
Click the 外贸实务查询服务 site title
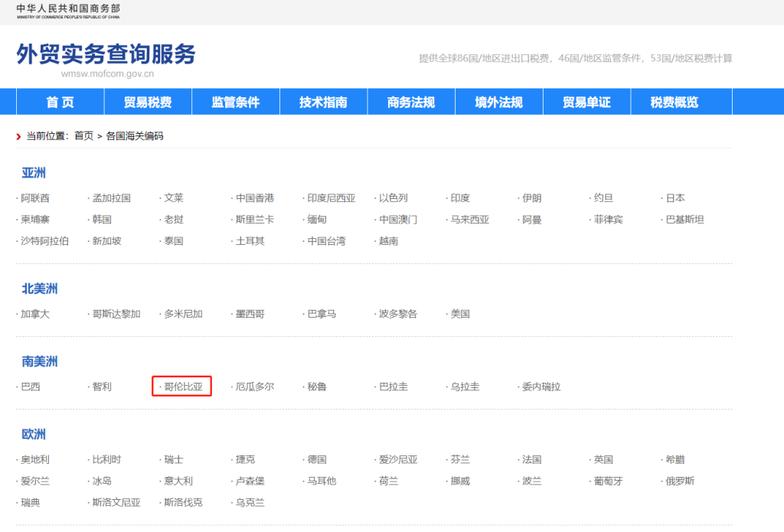106,54
